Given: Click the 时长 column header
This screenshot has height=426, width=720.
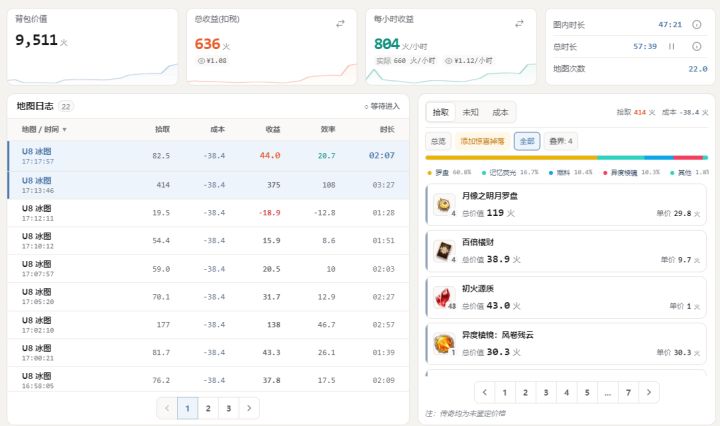Looking at the screenshot, I should (x=387, y=129).
